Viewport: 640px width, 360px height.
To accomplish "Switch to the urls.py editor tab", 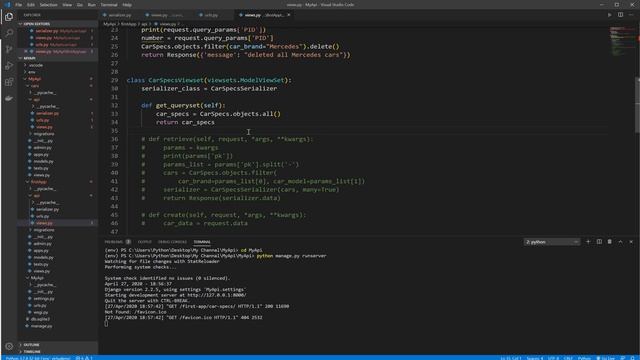I will tap(211, 15).
